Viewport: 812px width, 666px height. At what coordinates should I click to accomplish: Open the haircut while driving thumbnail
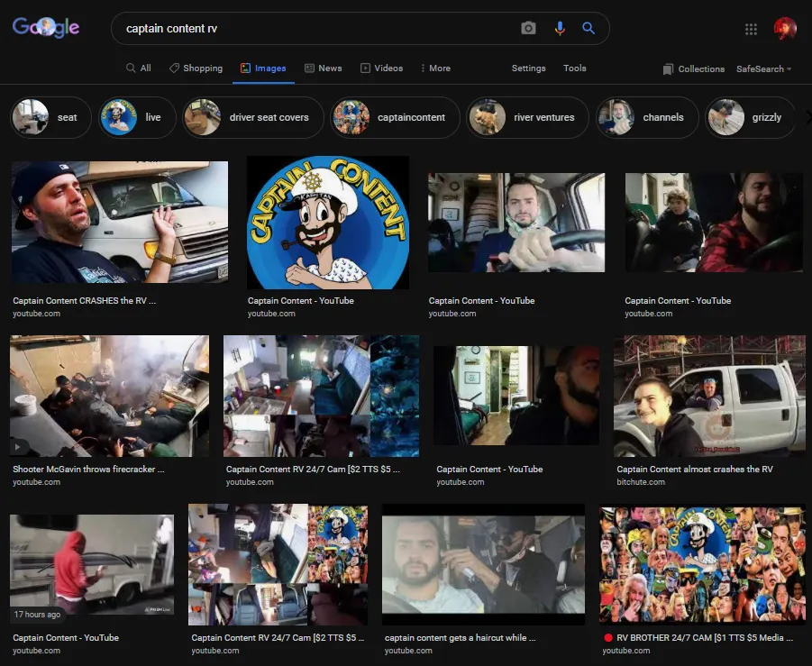point(483,564)
